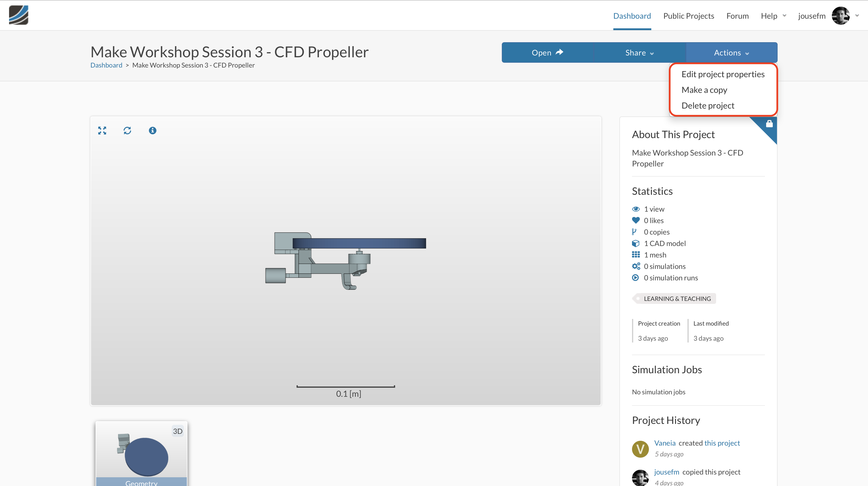Click the SimScale logo icon

click(x=18, y=15)
